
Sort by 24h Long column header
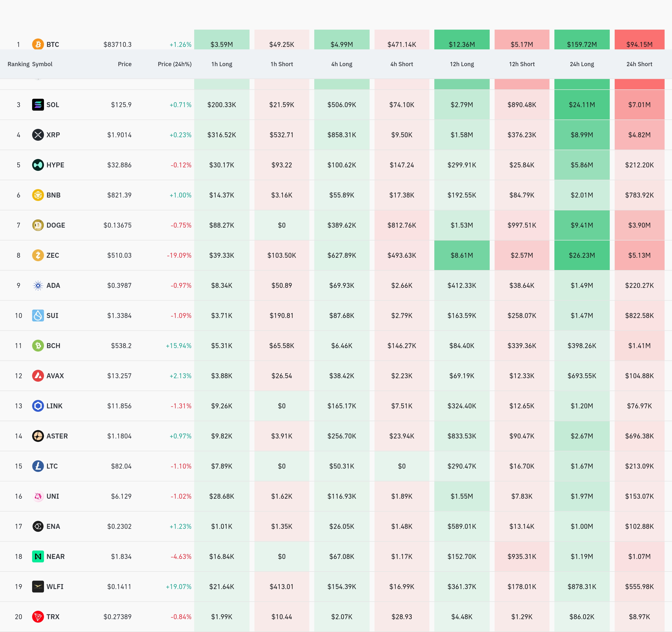[x=582, y=64]
